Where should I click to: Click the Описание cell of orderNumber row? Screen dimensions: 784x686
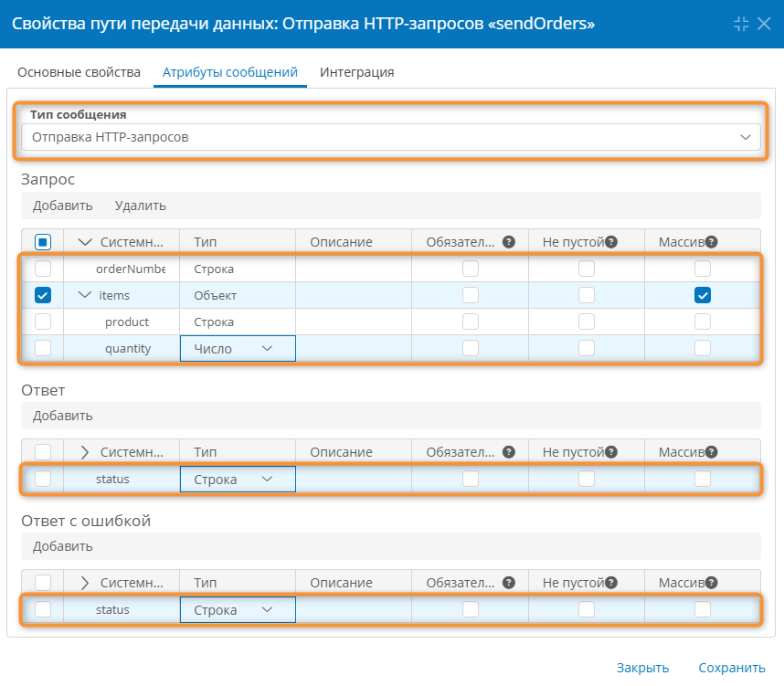point(353,269)
